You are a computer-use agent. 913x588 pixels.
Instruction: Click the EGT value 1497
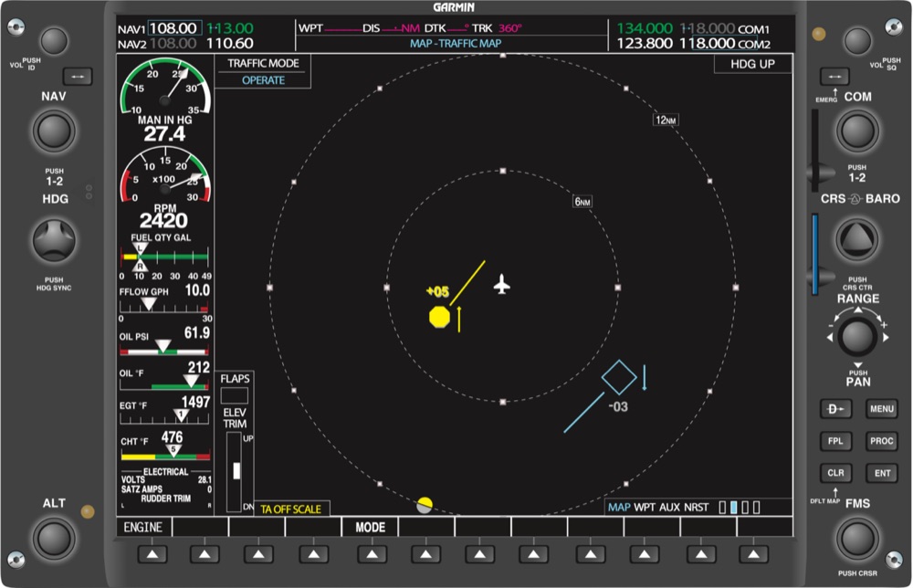click(195, 402)
